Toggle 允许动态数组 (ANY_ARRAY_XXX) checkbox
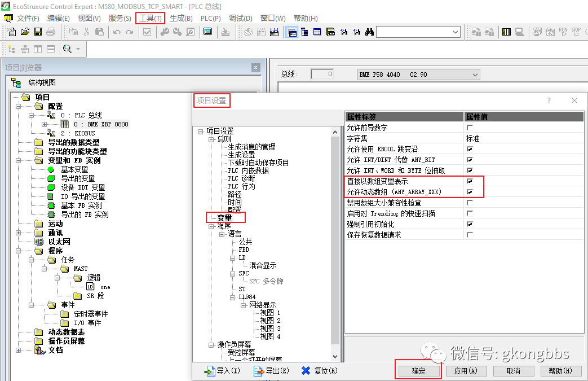This screenshot has height=381, width=588. tap(470, 192)
